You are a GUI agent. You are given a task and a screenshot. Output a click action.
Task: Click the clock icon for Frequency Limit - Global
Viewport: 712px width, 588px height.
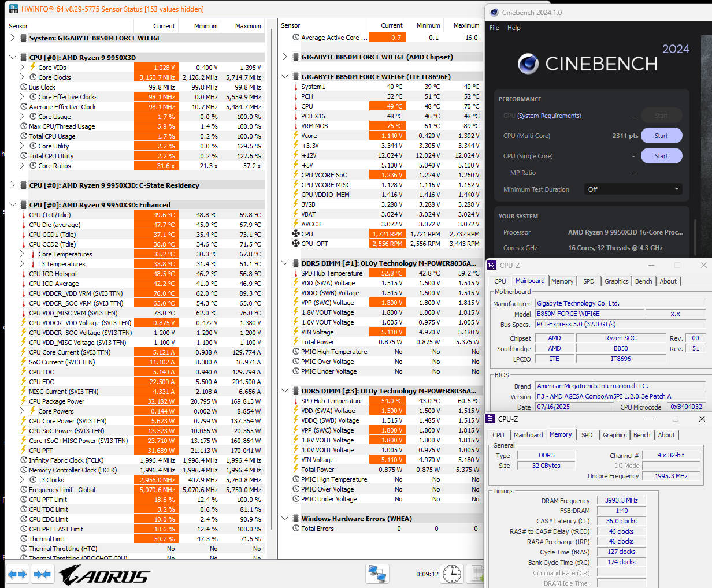(24, 490)
